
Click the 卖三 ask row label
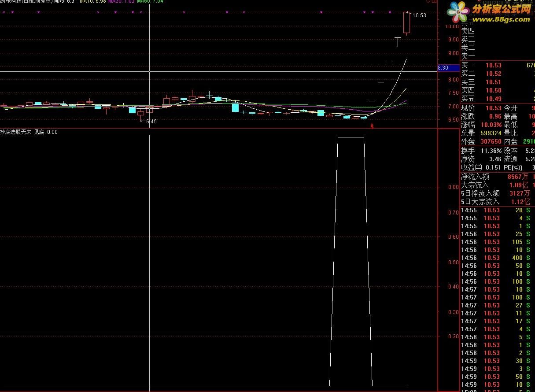pyautogui.click(x=468, y=39)
